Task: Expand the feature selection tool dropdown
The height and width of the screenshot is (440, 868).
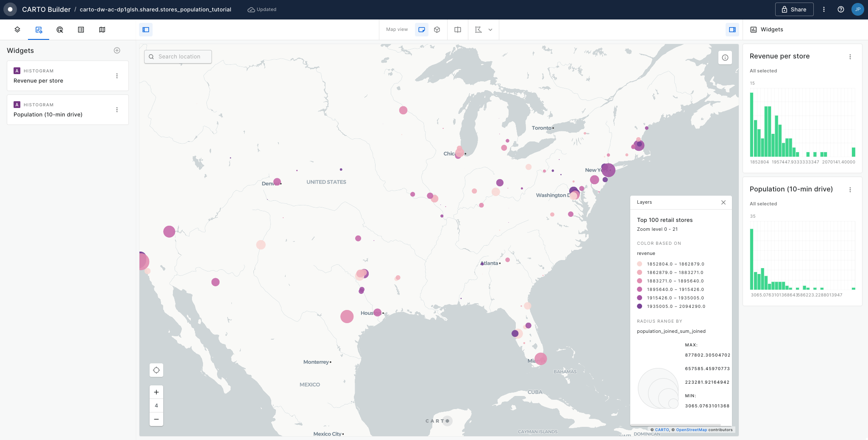Action: (x=490, y=30)
